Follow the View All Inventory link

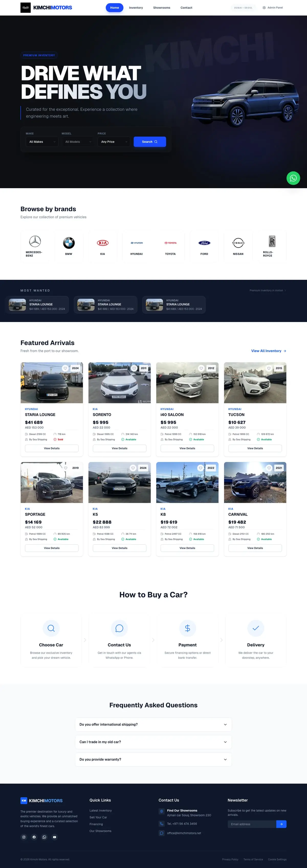coord(269,351)
